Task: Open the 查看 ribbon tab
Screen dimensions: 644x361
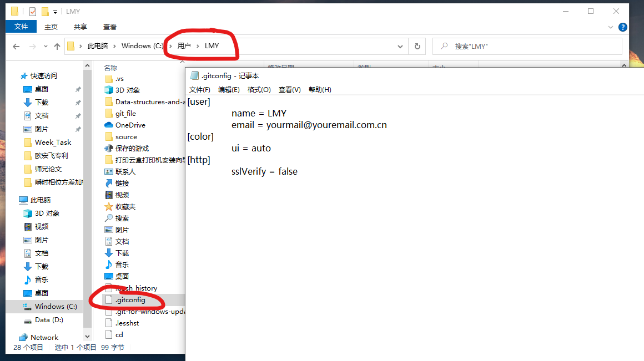Action: (110, 27)
